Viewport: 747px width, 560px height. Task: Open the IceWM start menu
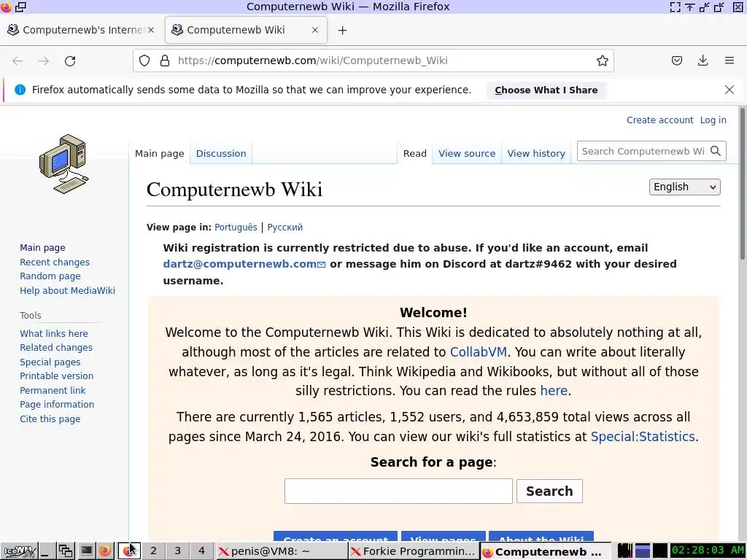tap(18, 551)
